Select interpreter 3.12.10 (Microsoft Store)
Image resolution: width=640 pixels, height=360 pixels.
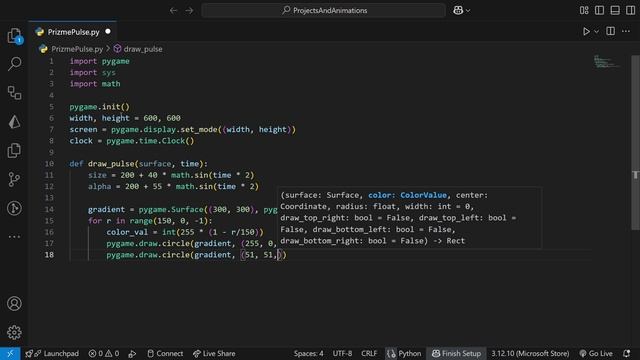530,353
